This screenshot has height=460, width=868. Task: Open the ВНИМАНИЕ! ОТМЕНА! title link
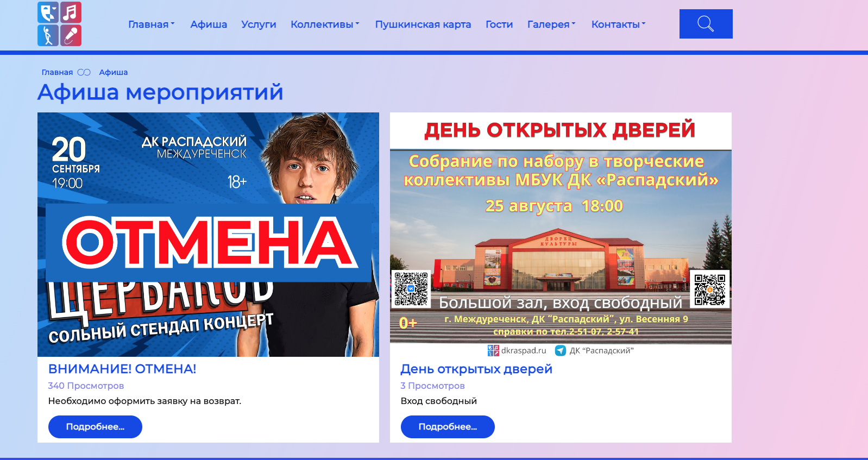click(x=122, y=369)
